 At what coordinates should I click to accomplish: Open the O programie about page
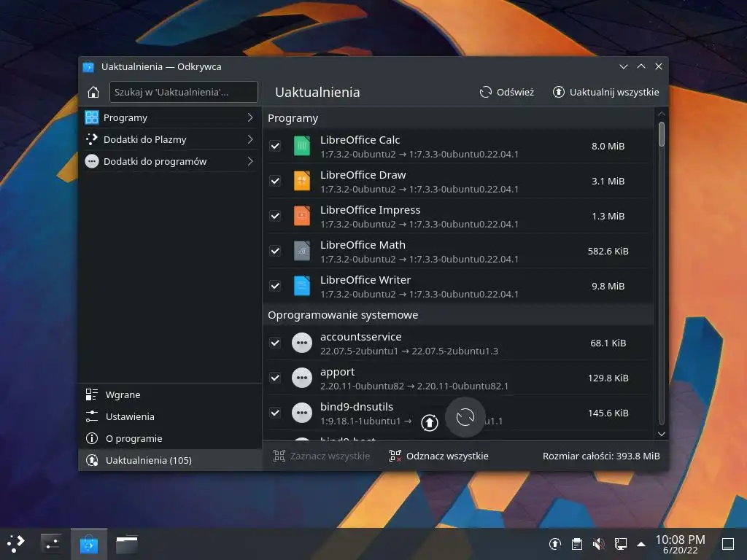pyautogui.click(x=170, y=438)
